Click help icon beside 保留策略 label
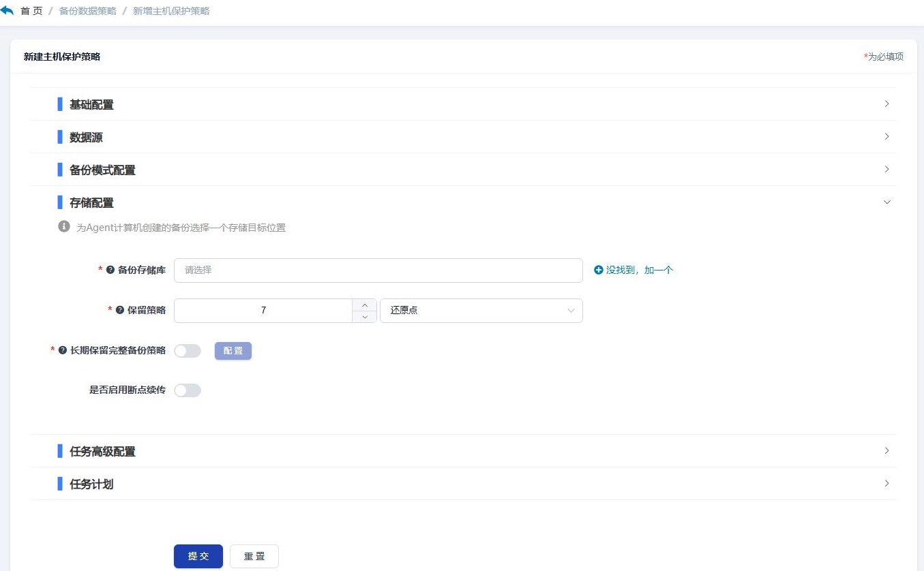The image size is (924, 571). [x=120, y=310]
